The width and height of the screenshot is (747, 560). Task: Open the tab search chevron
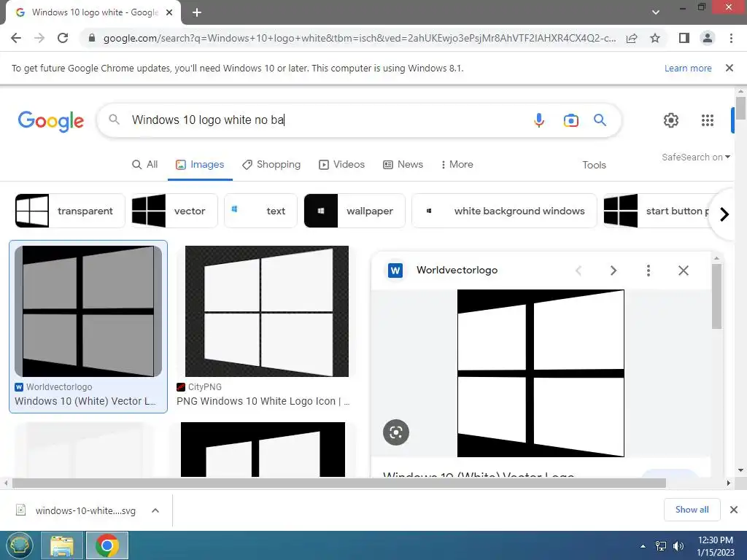coord(656,12)
